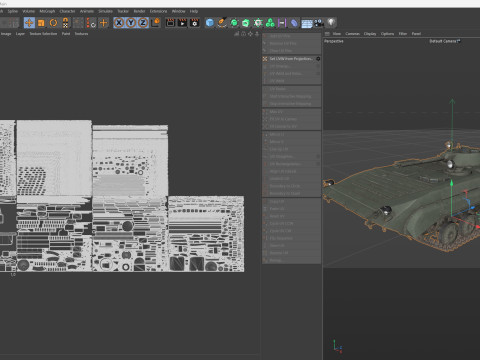Open the Spline menu

(x=13, y=11)
